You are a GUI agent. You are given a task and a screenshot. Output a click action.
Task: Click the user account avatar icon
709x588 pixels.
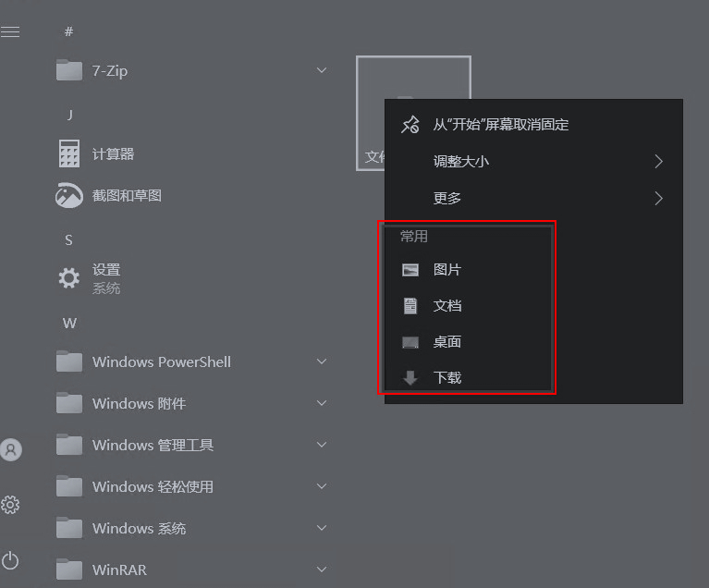[x=11, y=449]
